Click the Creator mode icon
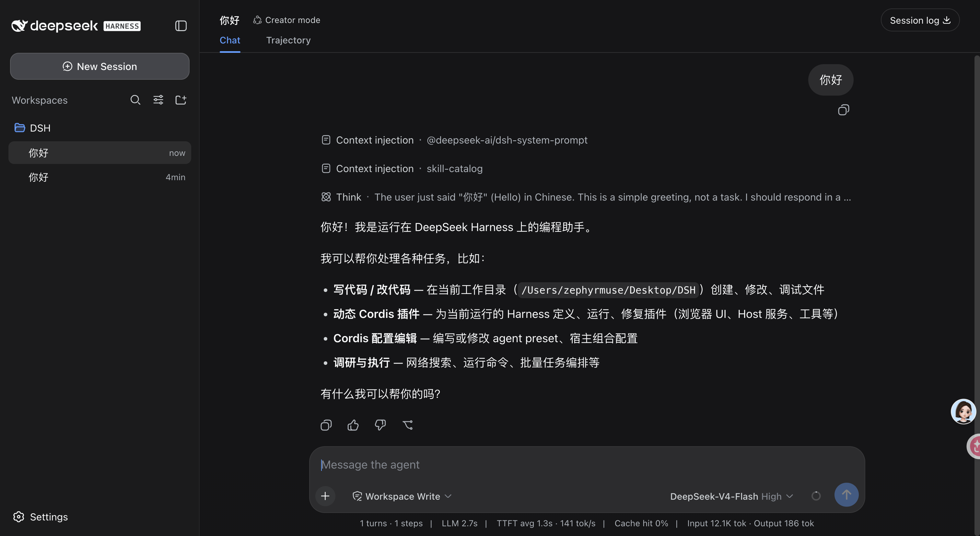Viewport: 980px width, 536px height. 257,20
